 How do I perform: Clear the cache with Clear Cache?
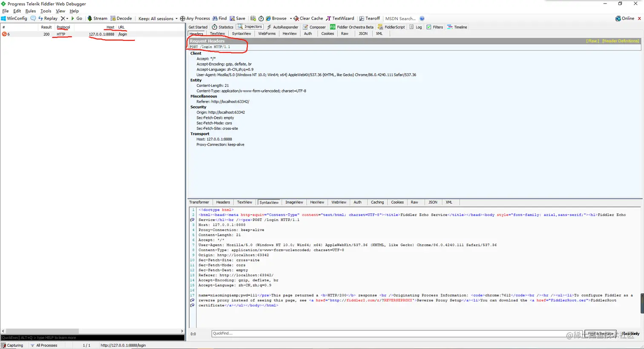pyautogui.click(x=308, y=18)
